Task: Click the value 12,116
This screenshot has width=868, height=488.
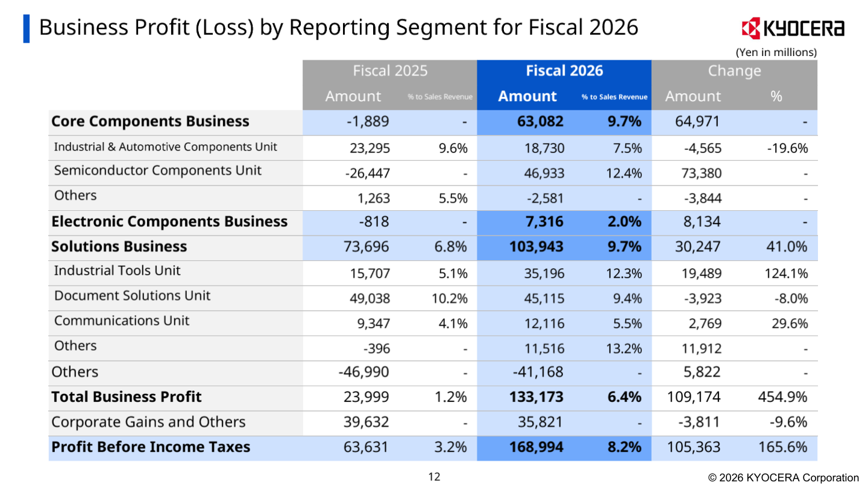Action: [544, 324]
